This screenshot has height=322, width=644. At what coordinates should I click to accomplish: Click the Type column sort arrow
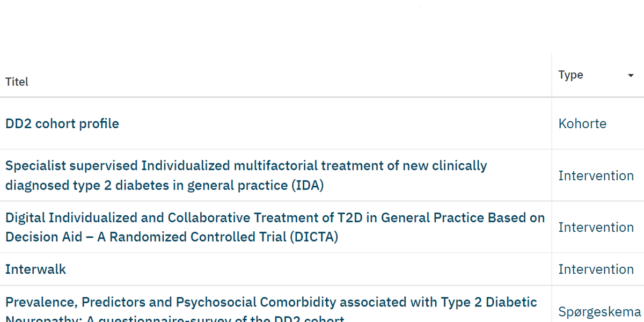point(631,76)
